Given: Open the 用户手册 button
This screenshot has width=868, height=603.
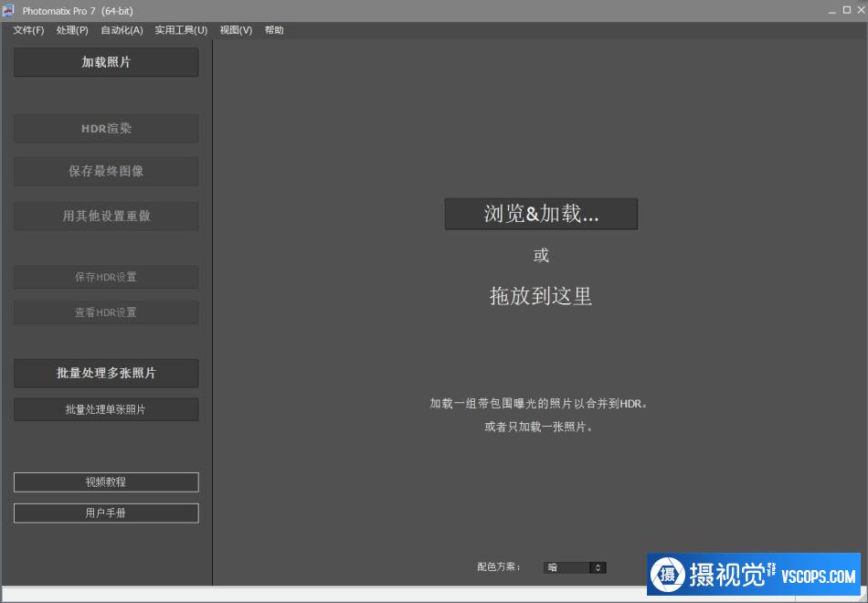Looking at the screenshot, I should pos(106,513).
